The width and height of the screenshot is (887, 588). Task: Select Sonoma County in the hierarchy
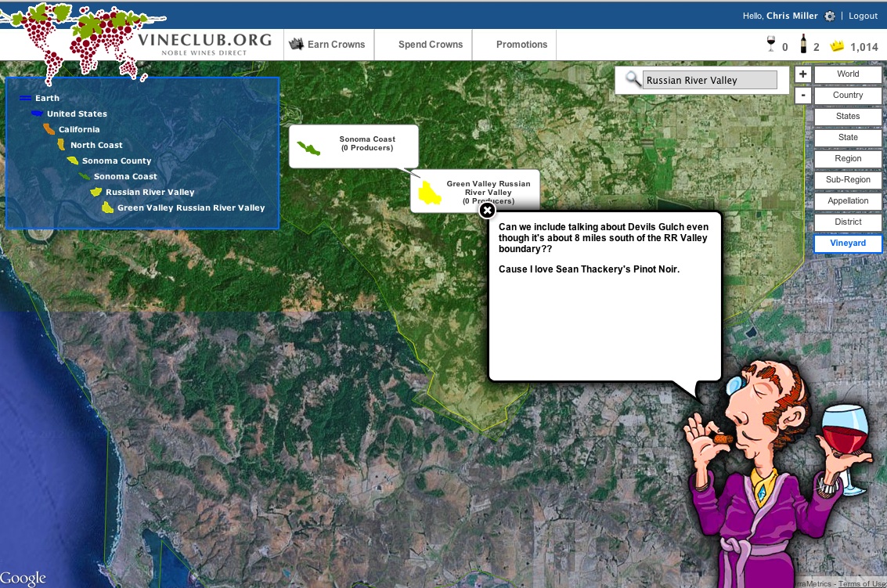click(117, 161)
